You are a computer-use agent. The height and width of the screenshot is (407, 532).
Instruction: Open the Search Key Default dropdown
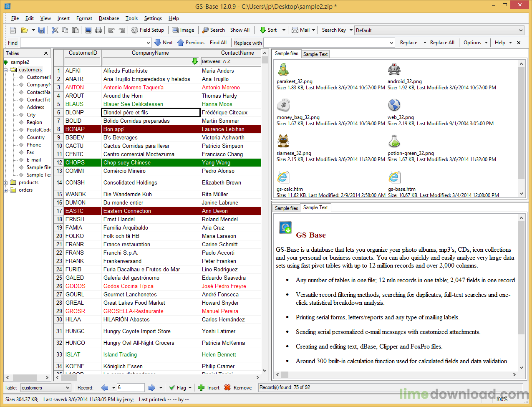pyautogui.click(x=439, y=30)
